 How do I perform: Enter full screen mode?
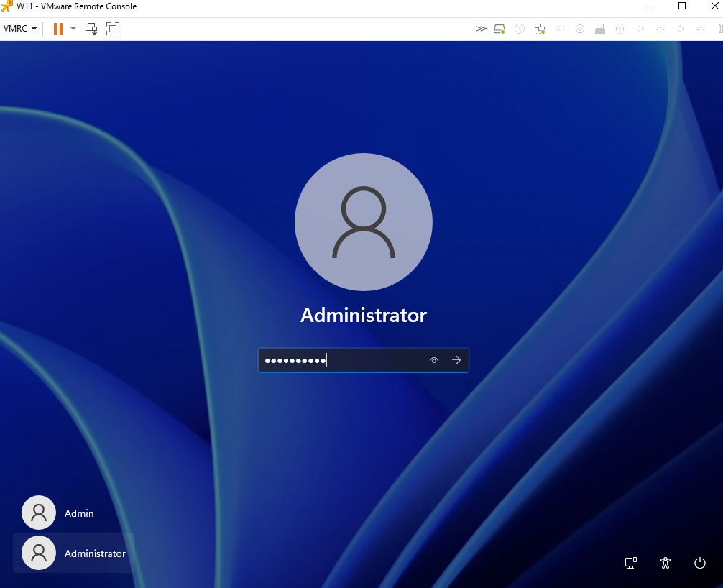(x=113, y=29)
